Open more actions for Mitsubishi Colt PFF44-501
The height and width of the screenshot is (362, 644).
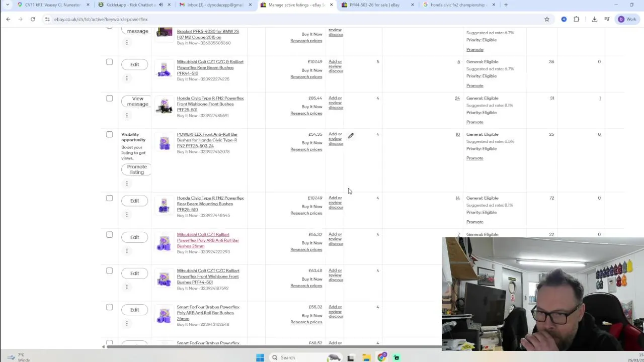pos(127,287)
